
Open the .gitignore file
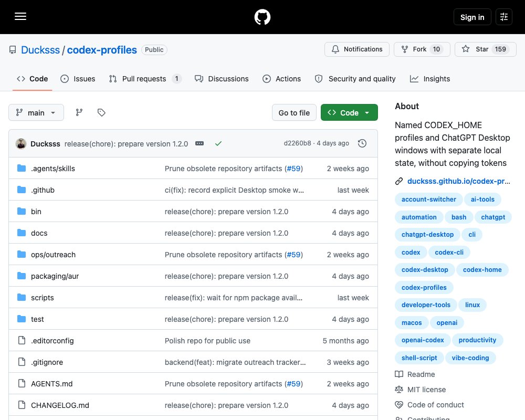47,362
